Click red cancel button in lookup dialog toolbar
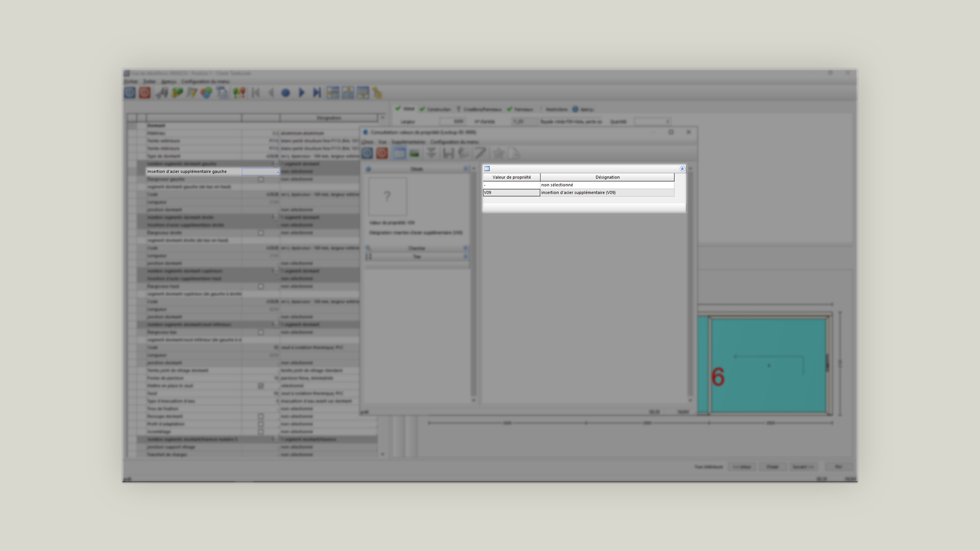Image resolution: width=980 pixels, height=551 pixels. pos(382,153)
